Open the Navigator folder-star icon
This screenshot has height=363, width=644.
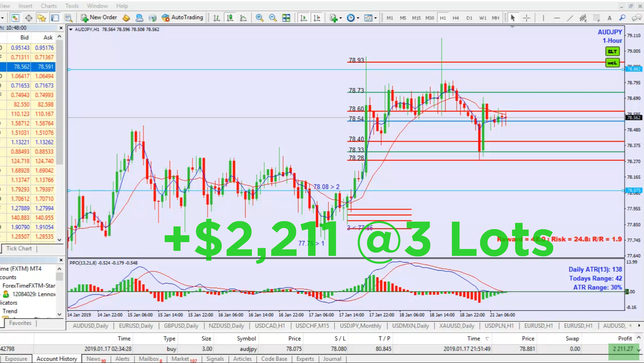click(x=42, y=18)
